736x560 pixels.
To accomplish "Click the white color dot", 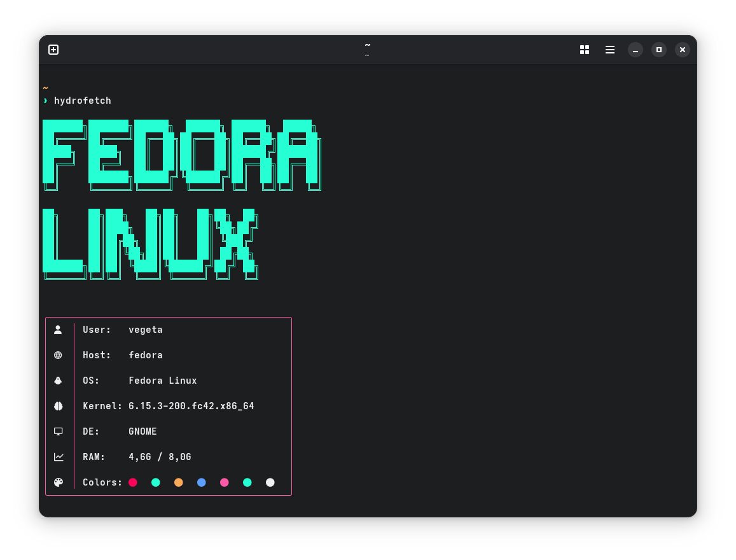I will pyautogui.click(x=270, y=482).
